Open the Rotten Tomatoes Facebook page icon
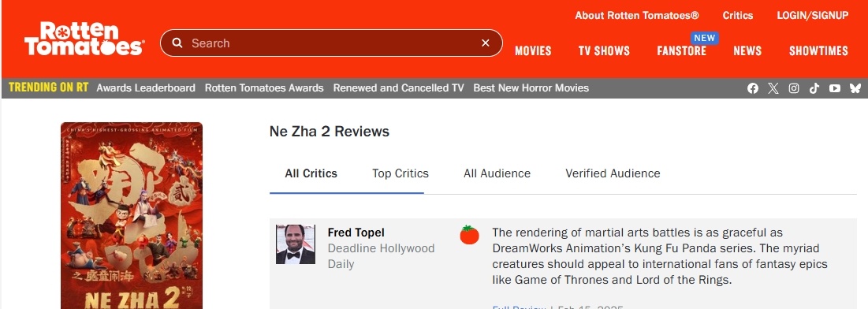Image resolution: width=868 pixels, height=309 pixels. pyautogui.click(x=753, y=88)
